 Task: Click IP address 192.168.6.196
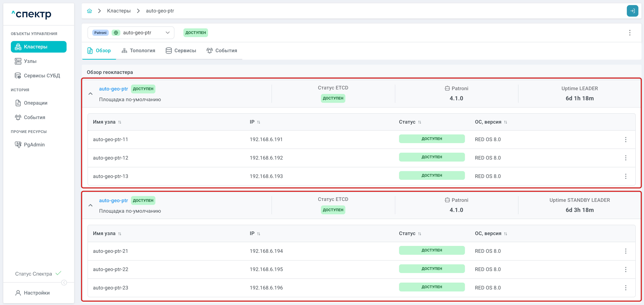pos(266,288)
